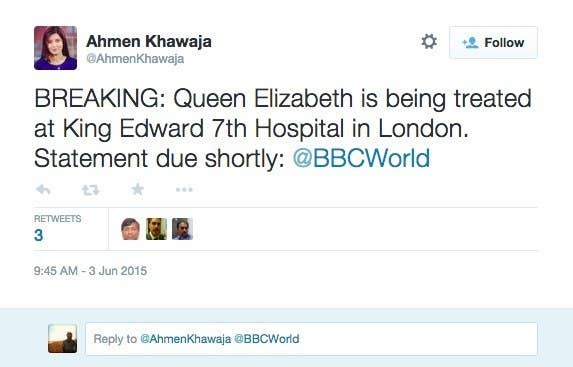Image resolution: width=573 pixels, height=367 pixels.
Task: Favorite the tweet with star icon
Action: pos(137,189)
